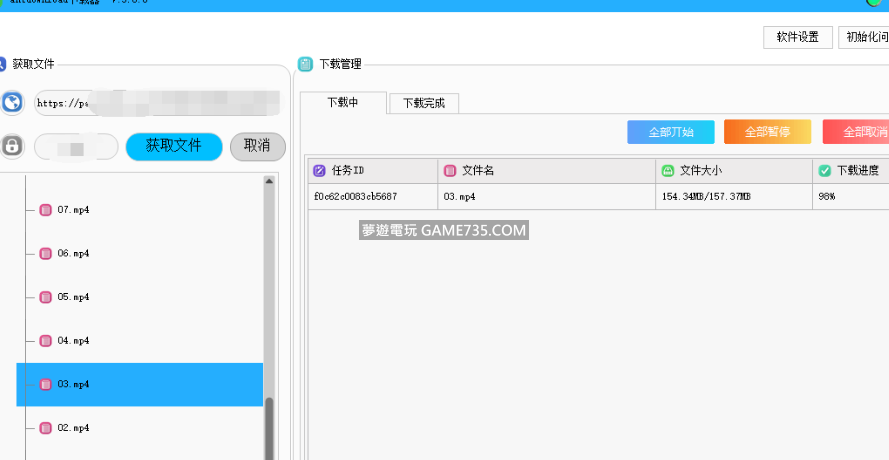
Task: Open the 下载中 tab
Action: coord(343,102)
